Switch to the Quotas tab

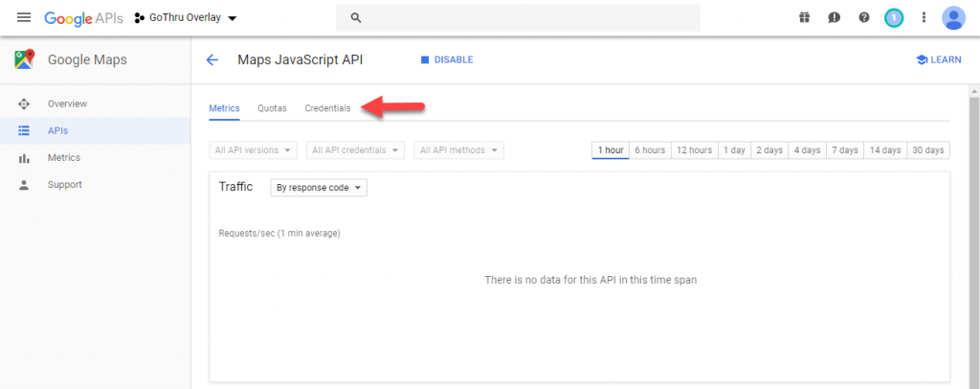click(272, 108)
